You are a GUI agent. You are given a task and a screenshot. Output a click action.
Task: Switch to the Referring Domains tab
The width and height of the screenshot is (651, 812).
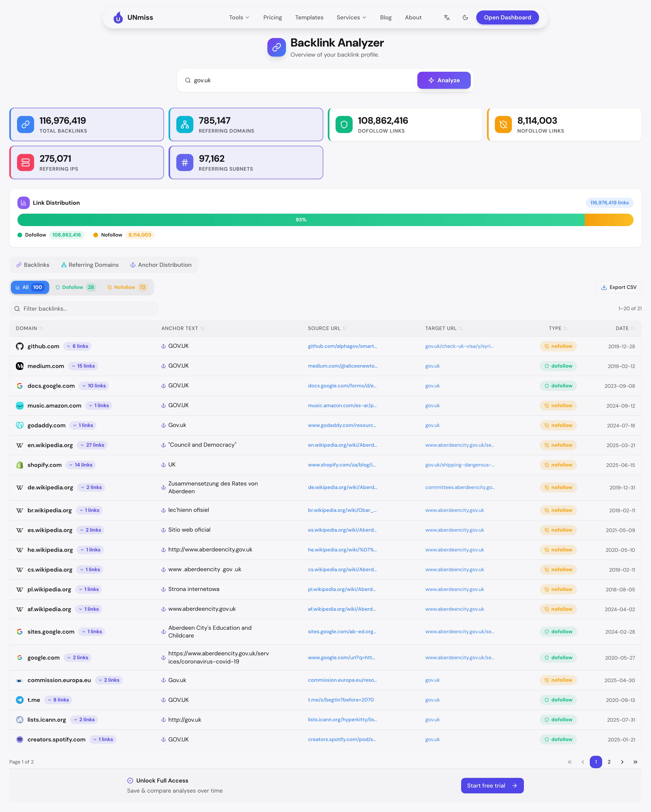(x=90, y=265)
